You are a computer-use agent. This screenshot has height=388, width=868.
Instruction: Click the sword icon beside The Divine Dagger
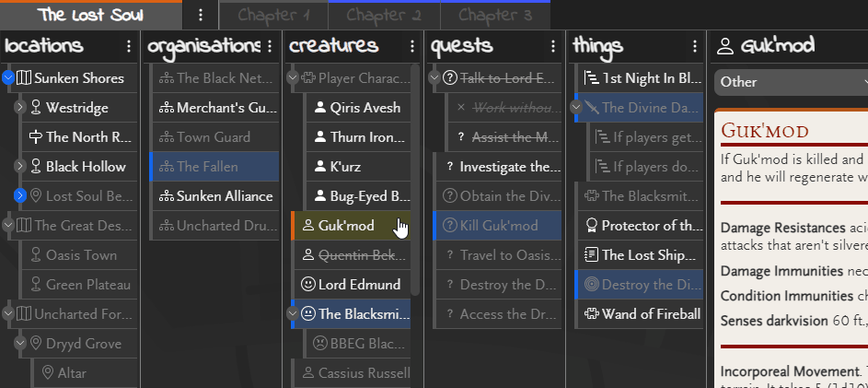(x=591, y=108)
